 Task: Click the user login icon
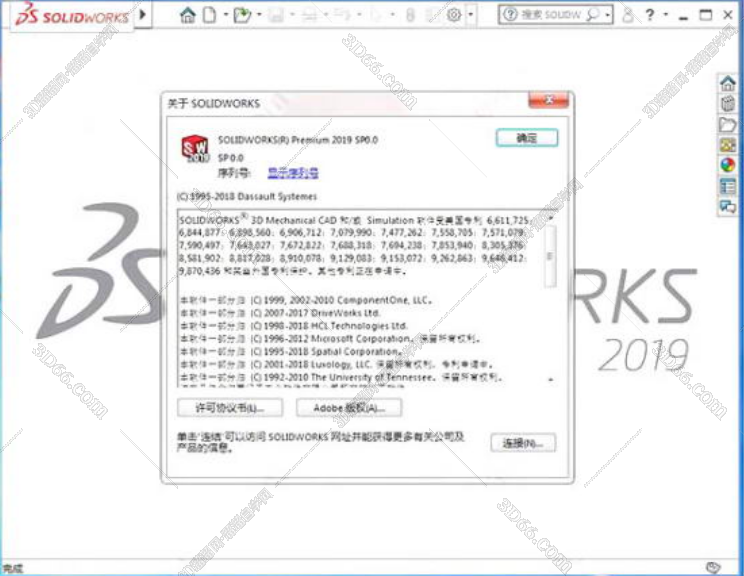coord(627,15)
